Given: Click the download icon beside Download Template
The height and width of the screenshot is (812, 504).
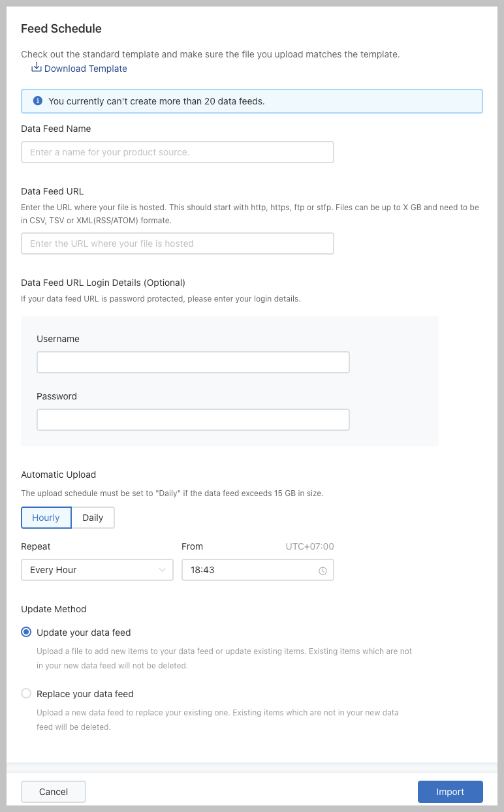Looking at the screenshot, I should coord(37,68).
